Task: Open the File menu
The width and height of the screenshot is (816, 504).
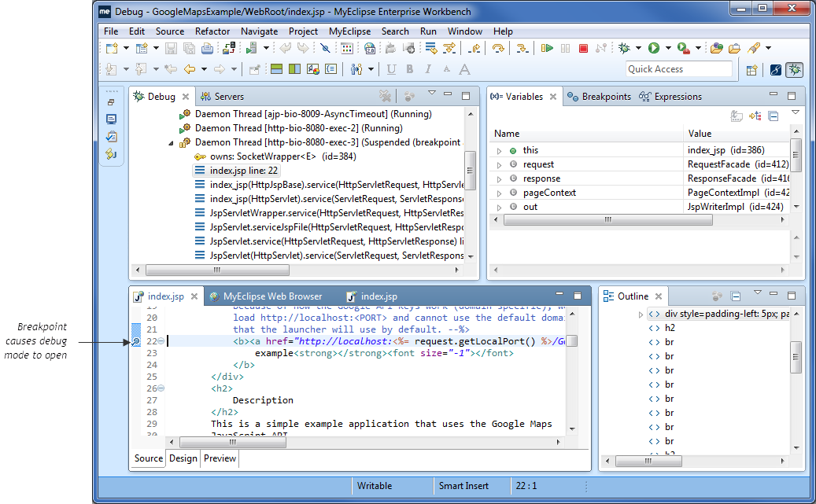Action: point(111,31)
